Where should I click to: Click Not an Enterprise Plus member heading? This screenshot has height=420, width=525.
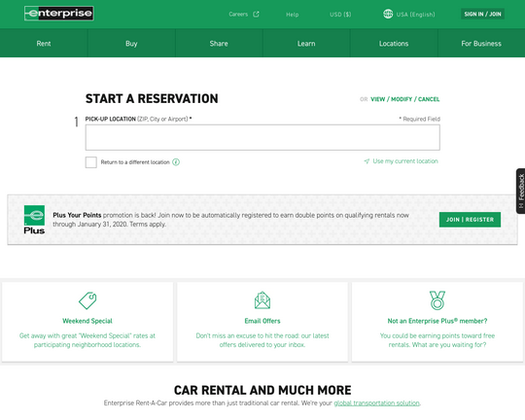pos(437,321)
